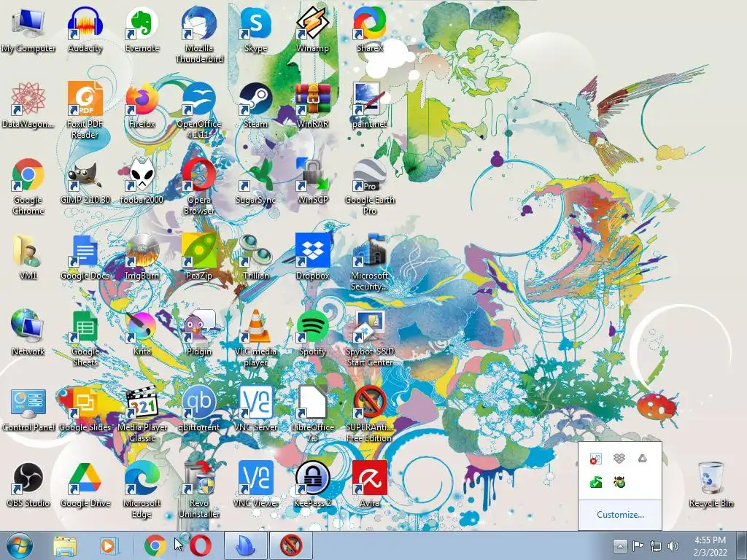Viewport: 747px width, 560px height.
Task: Select the OBS Studio desktop icon
Action: (x=28, y=484)
